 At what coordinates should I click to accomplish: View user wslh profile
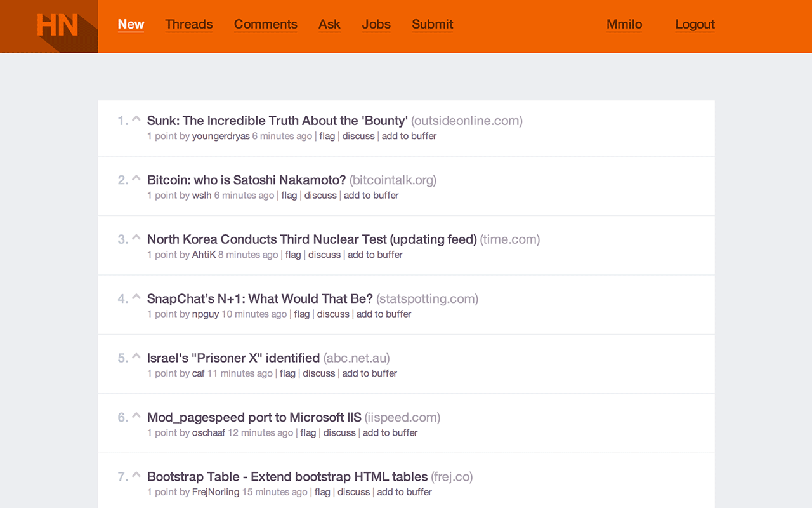click(202, 196)
